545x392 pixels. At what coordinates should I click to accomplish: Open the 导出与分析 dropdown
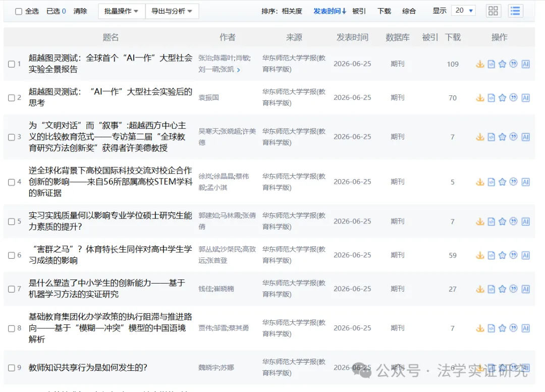[172, 11]
